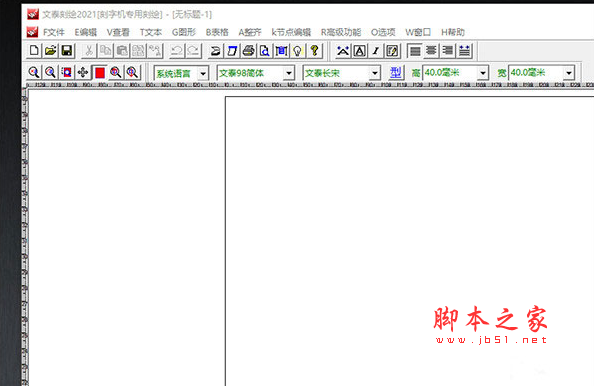Click the vertical ruler on the left edge
This screenshot has width=594, height=386.
(25, 237)
